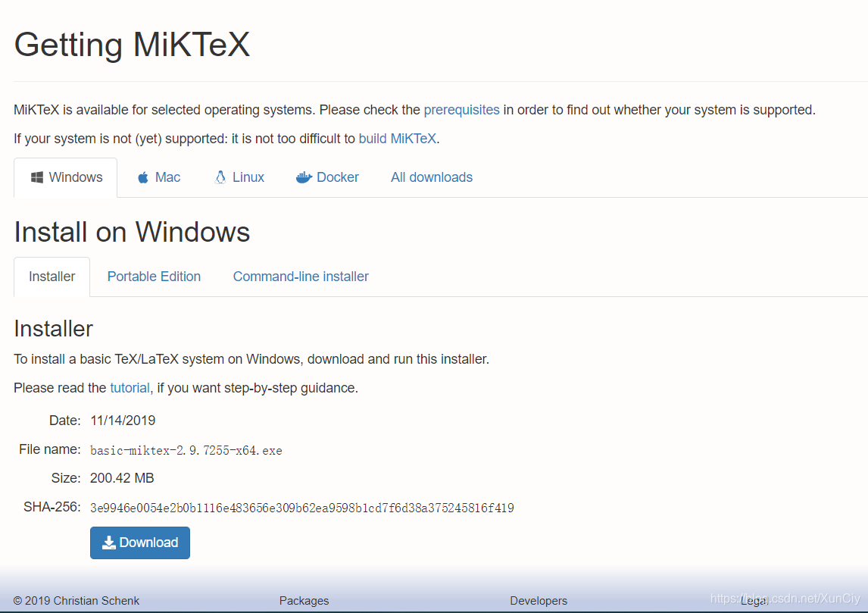The image size is (868, 613).
Task: Click the Docker whale icon
Action: coord(304,177)
